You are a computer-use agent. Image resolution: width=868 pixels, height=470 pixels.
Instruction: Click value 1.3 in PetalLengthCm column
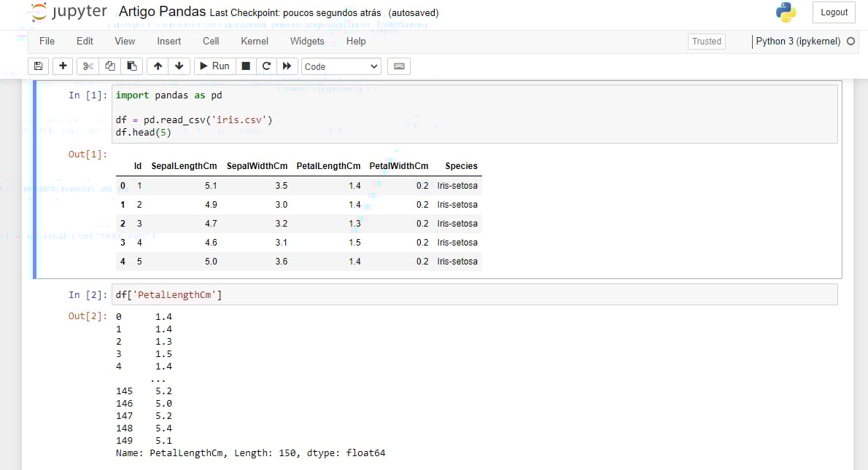point(354,224)
